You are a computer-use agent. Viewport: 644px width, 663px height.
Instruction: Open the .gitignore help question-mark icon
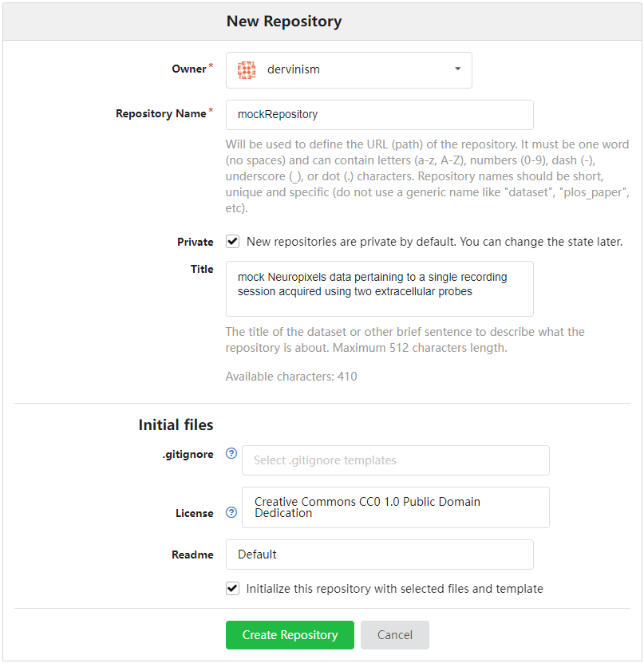tap(231, 454)
